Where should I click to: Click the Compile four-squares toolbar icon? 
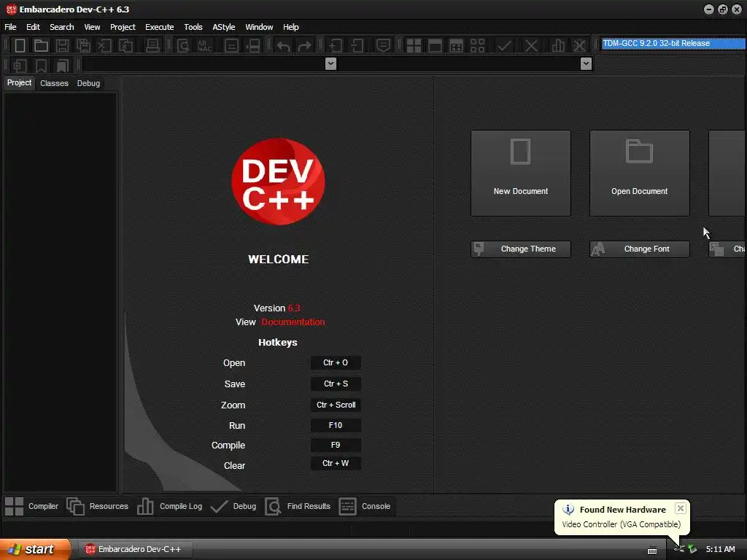pyautogui.click(x=414, y=46)
